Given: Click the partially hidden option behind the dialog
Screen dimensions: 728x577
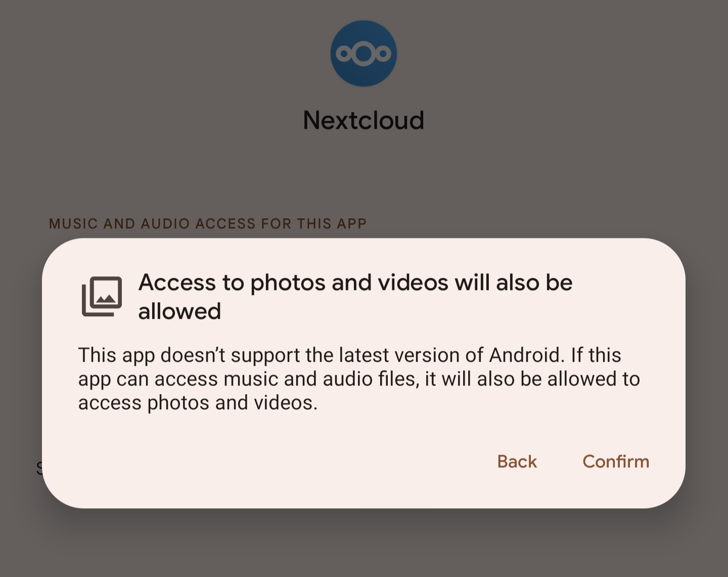Looking at the screenshot, I should click(x=39, y=468).
